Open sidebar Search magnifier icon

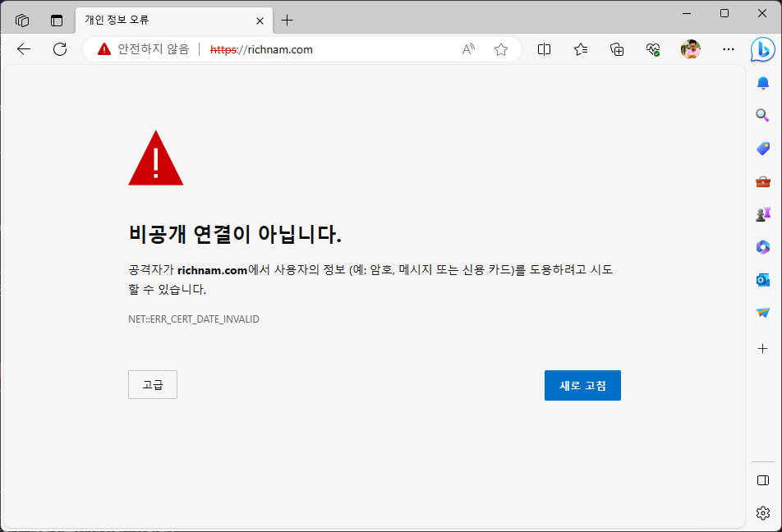tap(762, 116)
